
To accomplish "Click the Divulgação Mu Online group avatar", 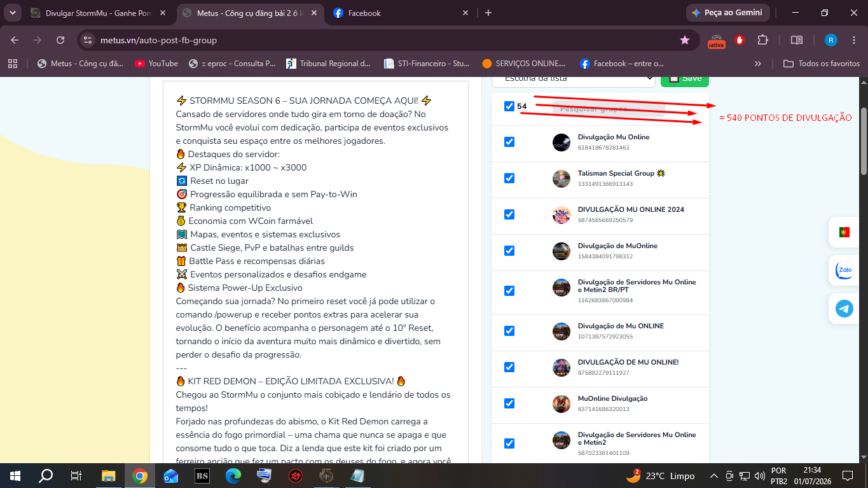I will click(x=561, y=143).
